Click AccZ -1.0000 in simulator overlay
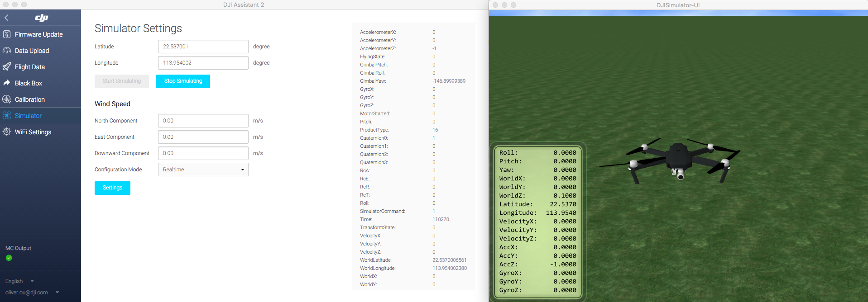The height and width of the screenshot is (302, 868). (537, 264)
